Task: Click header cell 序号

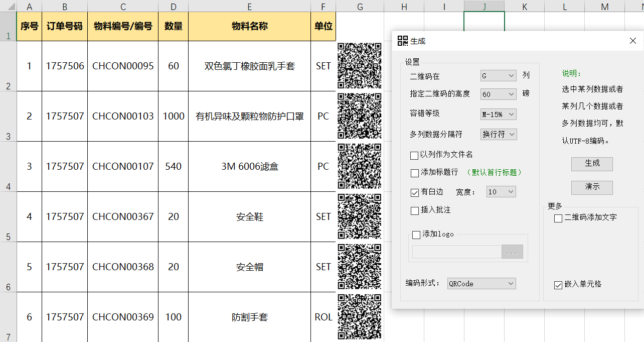Action: [29, 27]
